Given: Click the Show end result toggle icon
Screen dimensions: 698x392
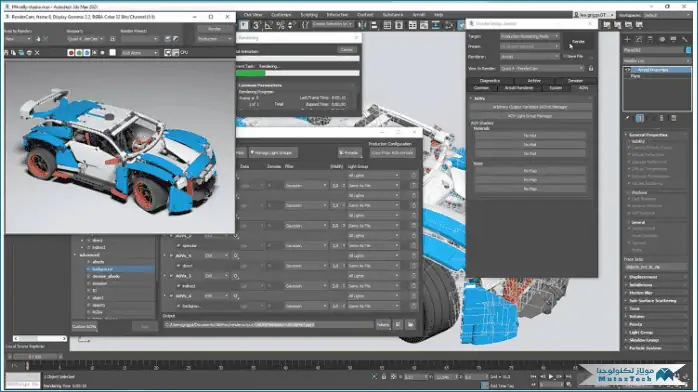Looking at the screenshot, I should (x=640, y=118).
